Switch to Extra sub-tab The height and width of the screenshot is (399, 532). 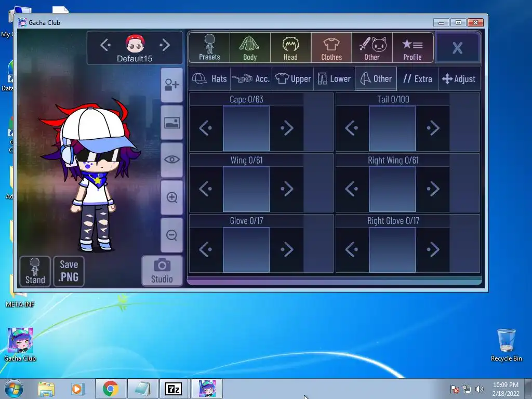[x=418, y=79]
